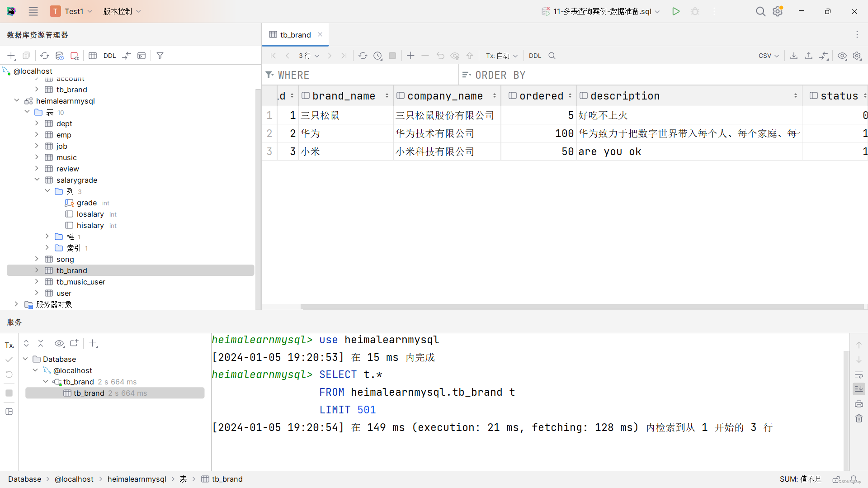Expand the 索引 folder
Image resolution: width=868 pixels, height=488 pixels.
(47, 247)
